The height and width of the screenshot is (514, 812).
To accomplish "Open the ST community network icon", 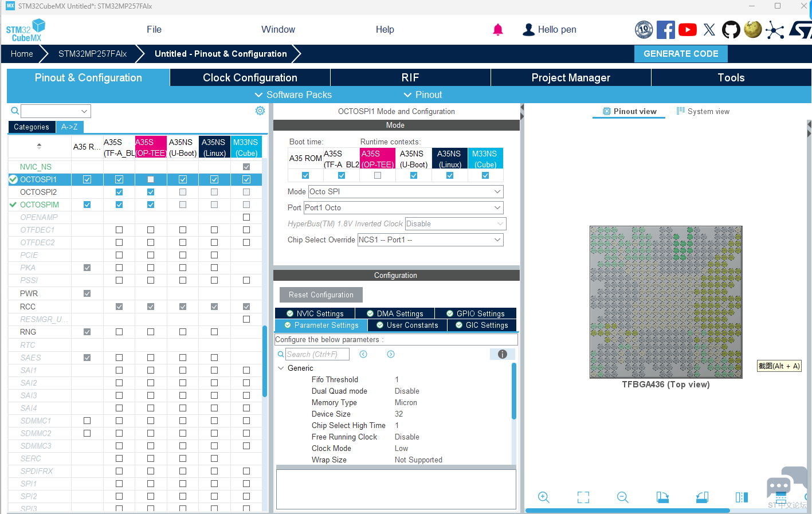I will coord(775,30).
